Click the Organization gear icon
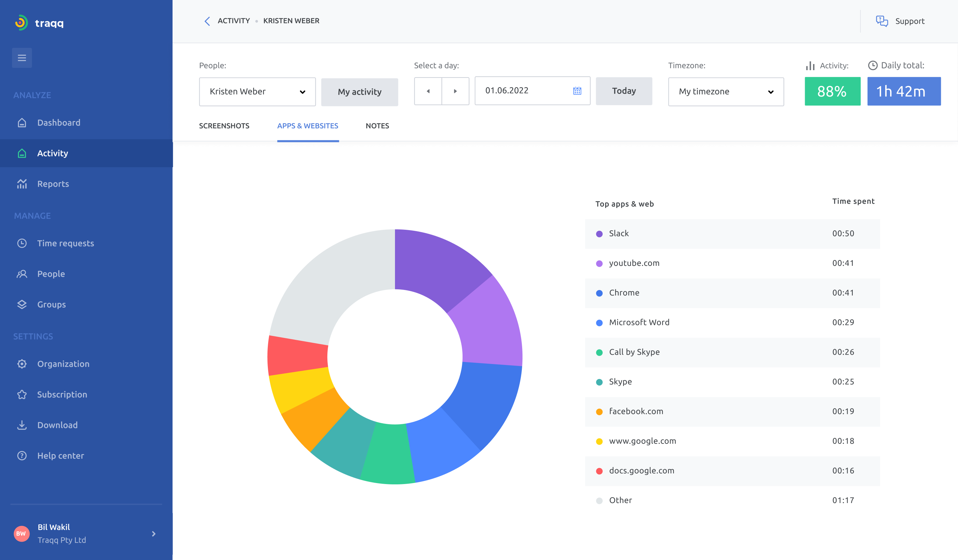 [22, 364]
